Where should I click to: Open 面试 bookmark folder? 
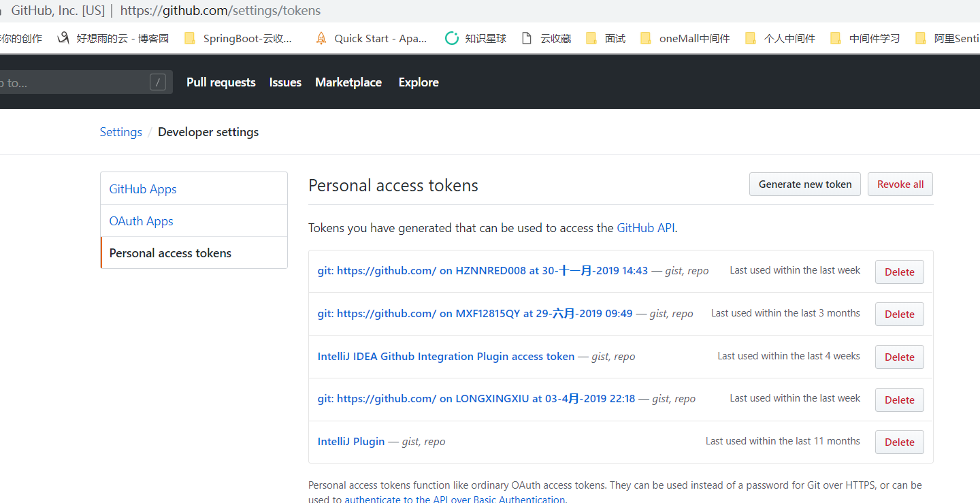(x=606, y=38)
